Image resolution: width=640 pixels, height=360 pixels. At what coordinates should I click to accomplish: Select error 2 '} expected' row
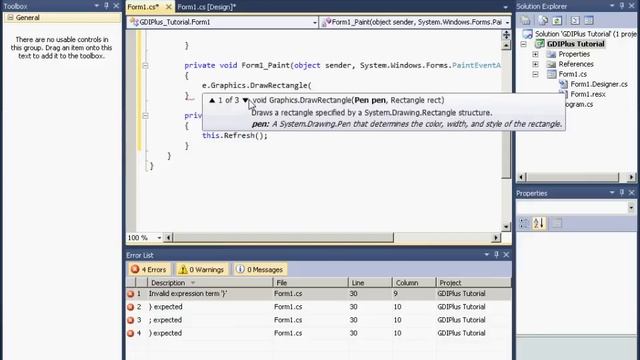pos(319,307)
